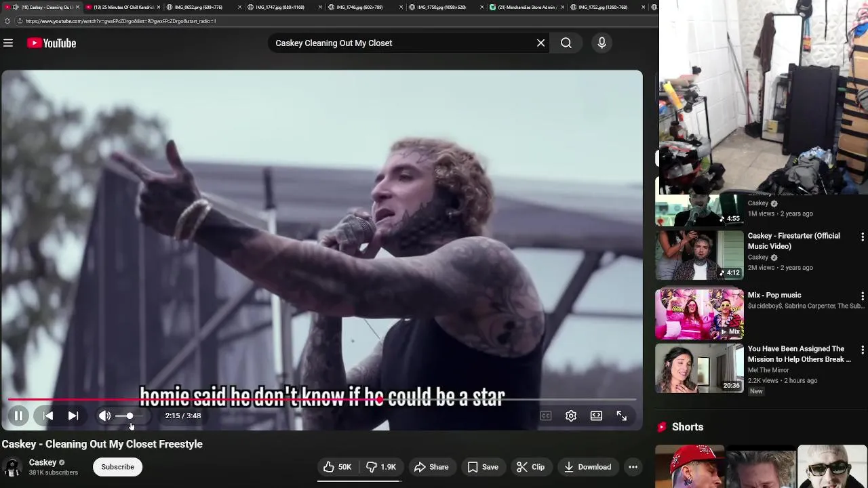The width and height of the screenshot is (868, 488).
Task: Open options for Mix - Pop music
Action: (x=862, y=296)
